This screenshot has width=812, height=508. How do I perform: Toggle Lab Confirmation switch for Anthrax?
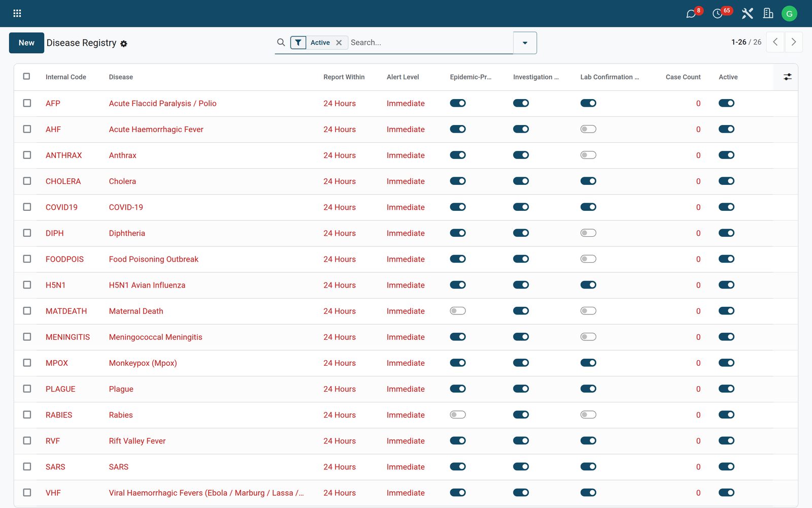coord(588,155)
